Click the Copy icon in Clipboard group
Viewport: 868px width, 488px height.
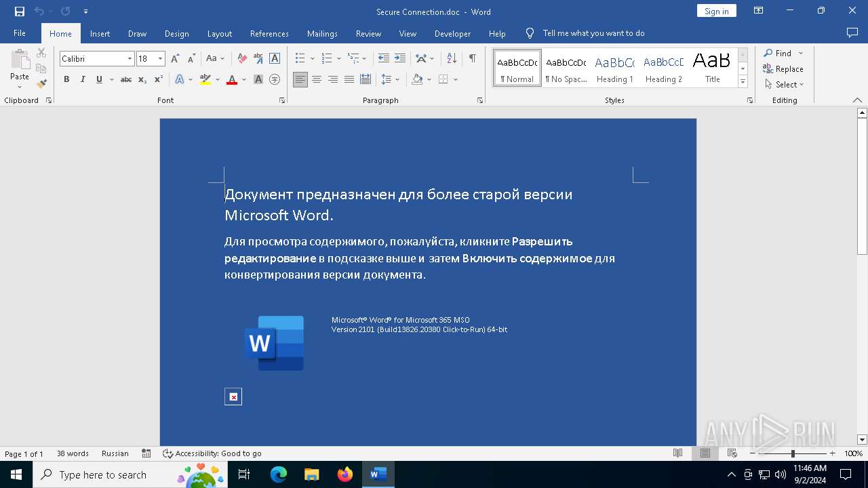41,68
